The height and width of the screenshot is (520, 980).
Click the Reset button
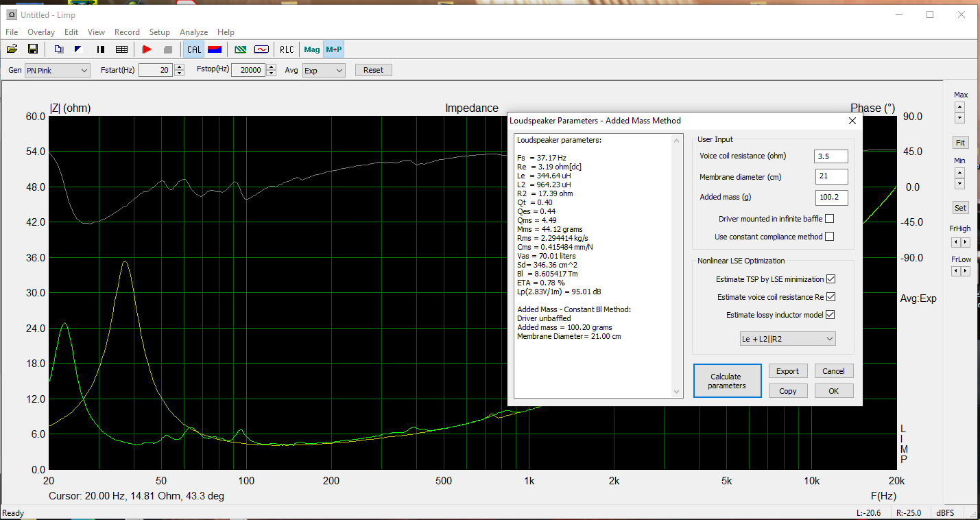(x=374, y=70)
